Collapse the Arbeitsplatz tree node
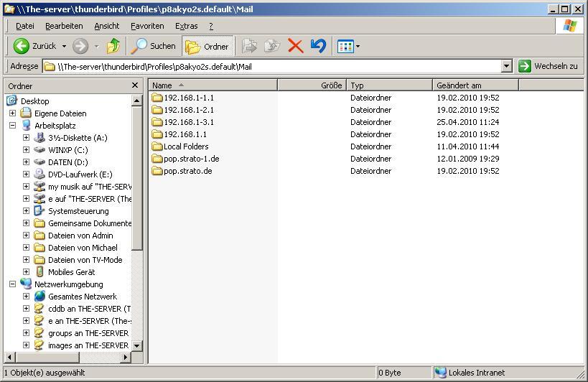The width and height of the screenshot is (588, 382). pyautogui.click(x=12, y=126)
